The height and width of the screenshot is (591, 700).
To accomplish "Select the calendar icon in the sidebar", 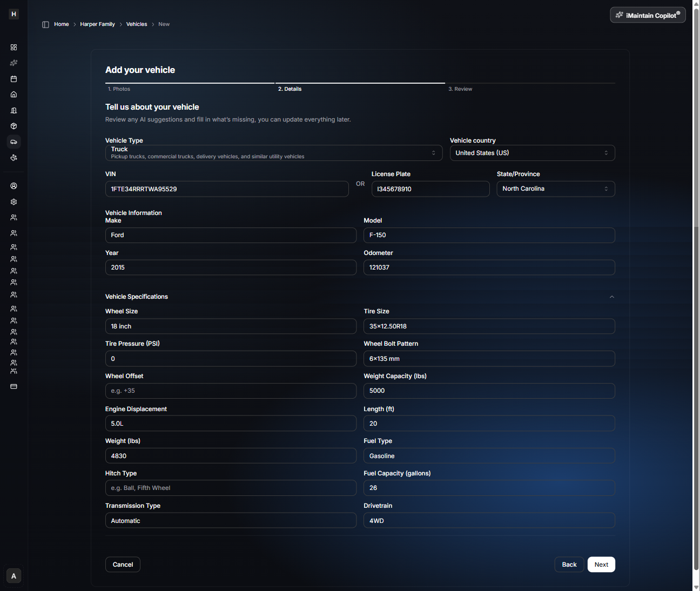I will (x=14, y=79).
